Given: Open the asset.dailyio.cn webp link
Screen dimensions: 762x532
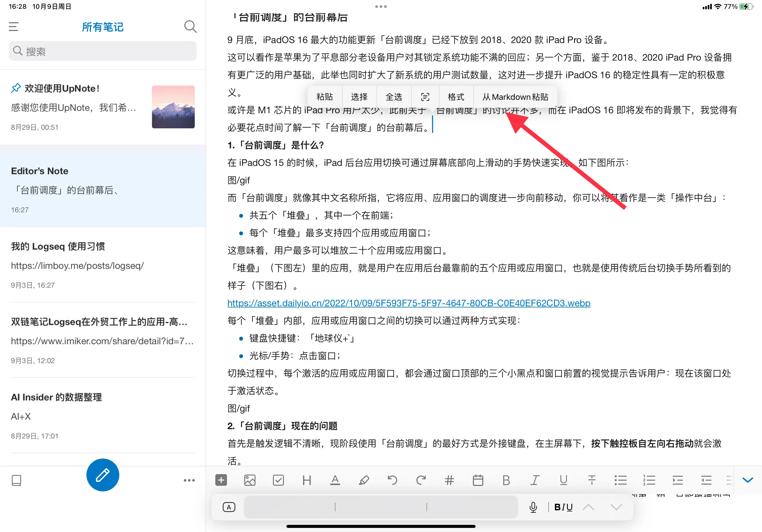Looking at the screenshot, I should coord(409,303).
